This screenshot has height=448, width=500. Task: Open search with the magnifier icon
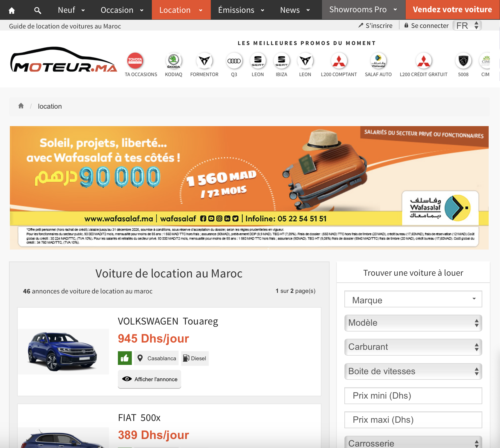[37, 10]
